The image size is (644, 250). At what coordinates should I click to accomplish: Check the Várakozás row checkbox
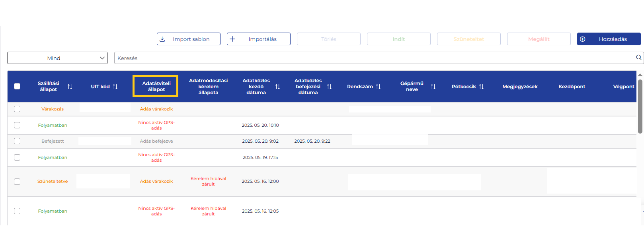point(17,109)
